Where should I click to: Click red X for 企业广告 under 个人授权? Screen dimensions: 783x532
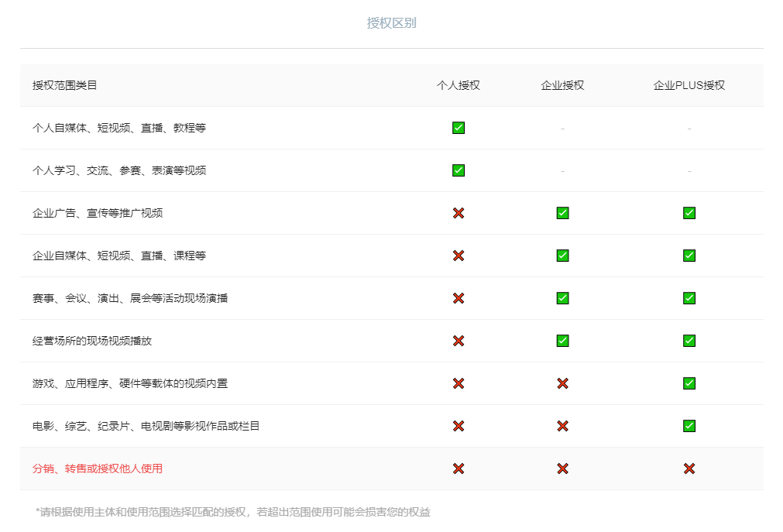[458, 213]
